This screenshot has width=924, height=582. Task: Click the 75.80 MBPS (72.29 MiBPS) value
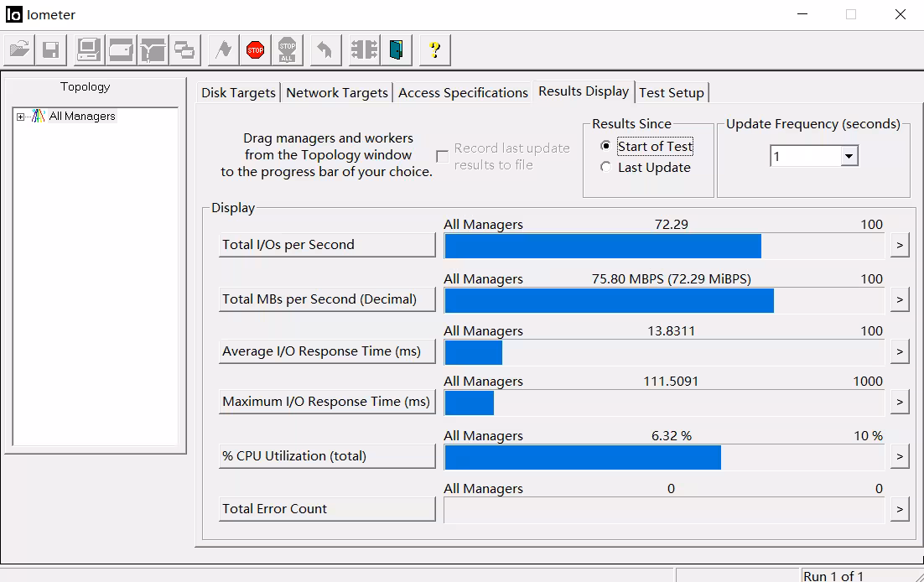[x=671, y=279]
